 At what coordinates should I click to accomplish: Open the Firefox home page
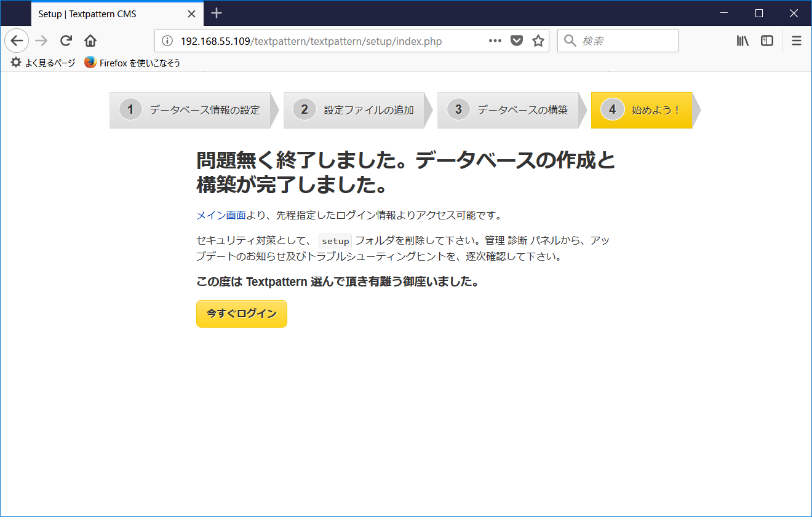point(90,41)
